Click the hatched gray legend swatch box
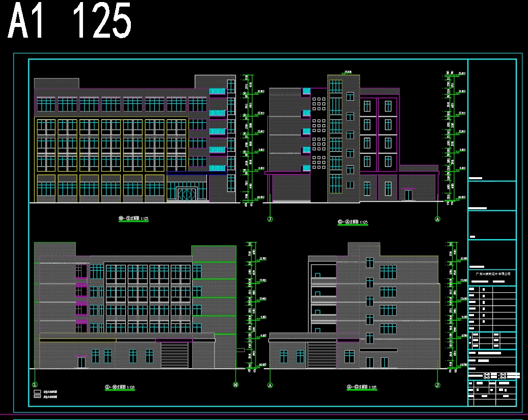The height and width of the screenshot is (420, 528). click(x=37, y=396)
